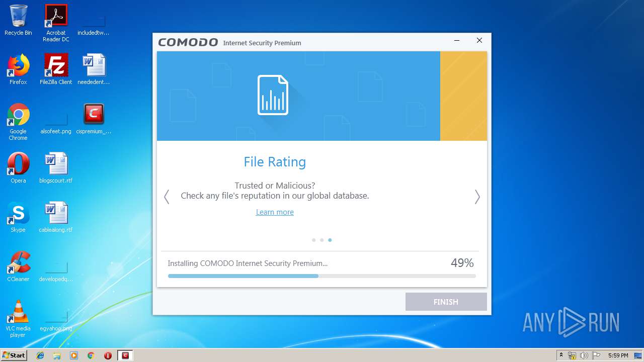
Task: Close the Comodo installer window
Action: click(x=479, y=41)
